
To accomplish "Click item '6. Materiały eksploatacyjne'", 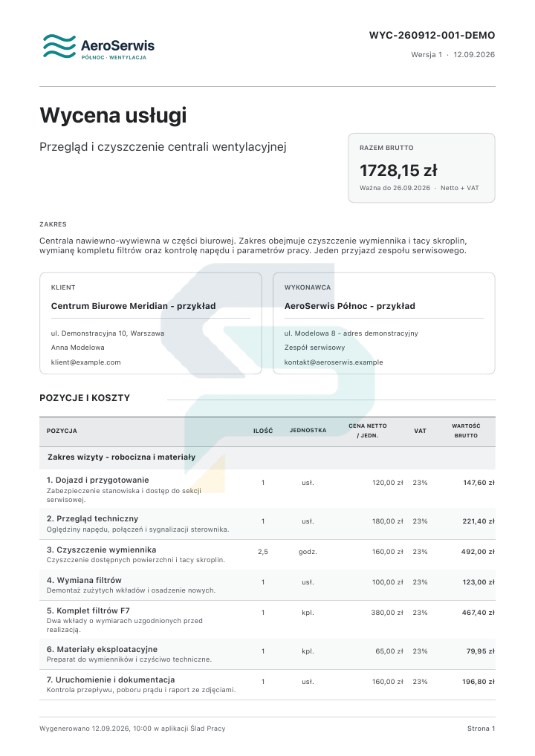I will pyautogui.click(x=103, y=649).
